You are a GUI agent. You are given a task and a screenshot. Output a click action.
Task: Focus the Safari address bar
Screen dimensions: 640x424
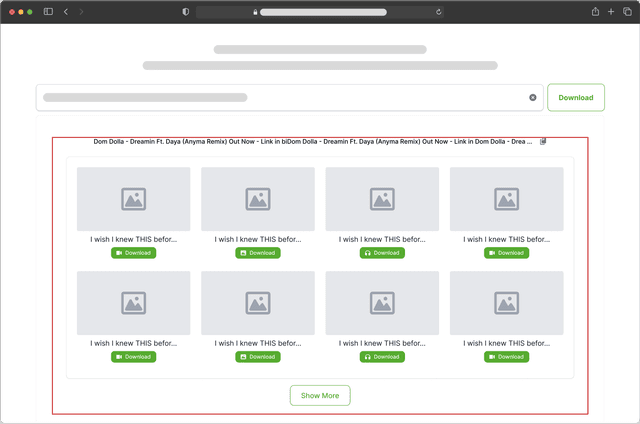pos(320,12)
